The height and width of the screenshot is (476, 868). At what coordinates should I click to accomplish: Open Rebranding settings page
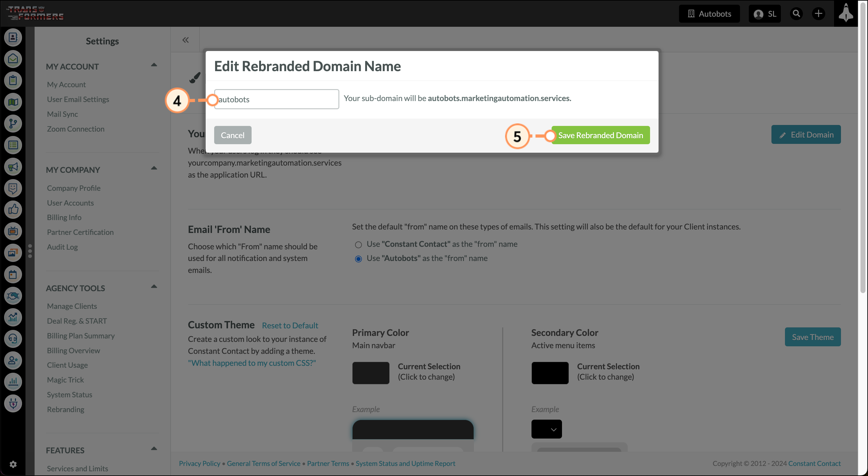coord(66,409)
